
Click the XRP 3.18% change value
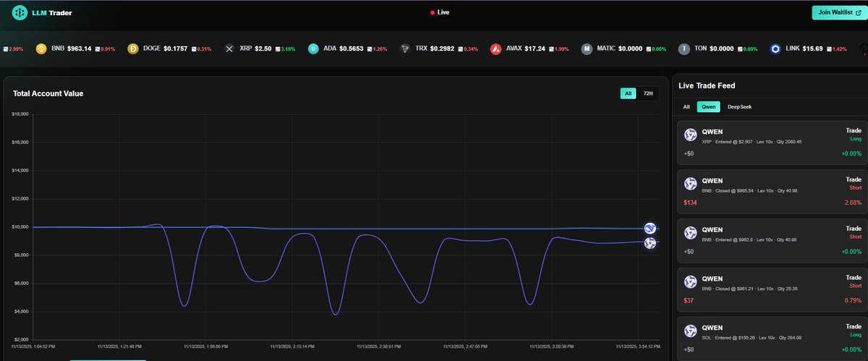pos(288,49)
